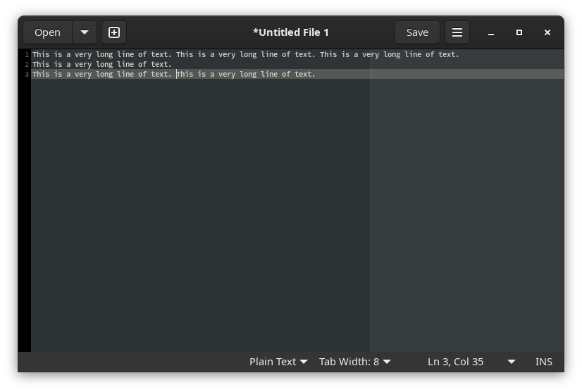The height and width of the screenshot is (392, 582).
Task: Minimize the editor window
Action: (x=490, y=32)
